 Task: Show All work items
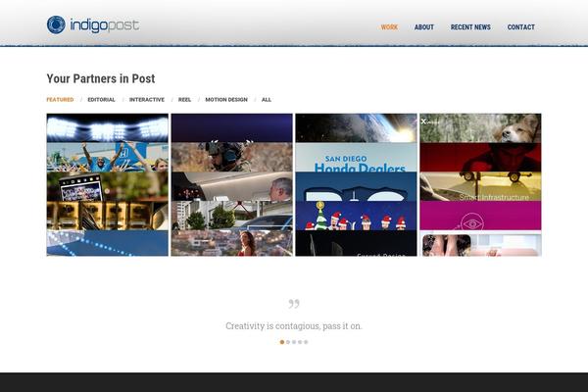[x=267, y=99]
